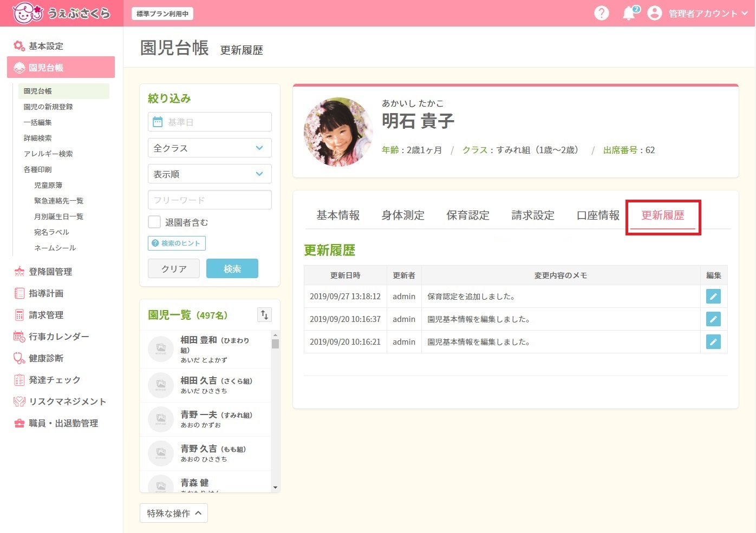Select the 更新履歴 tab

tap(663, 215)
